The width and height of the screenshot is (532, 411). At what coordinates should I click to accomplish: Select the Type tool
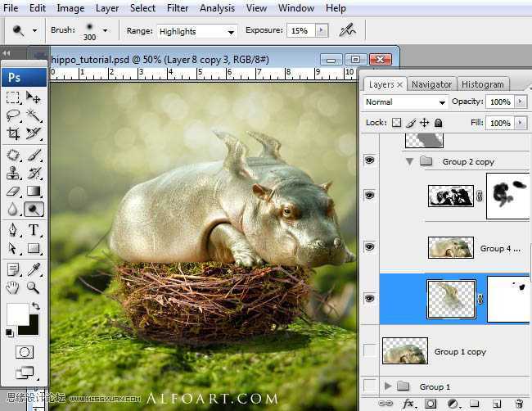[34, 230]
